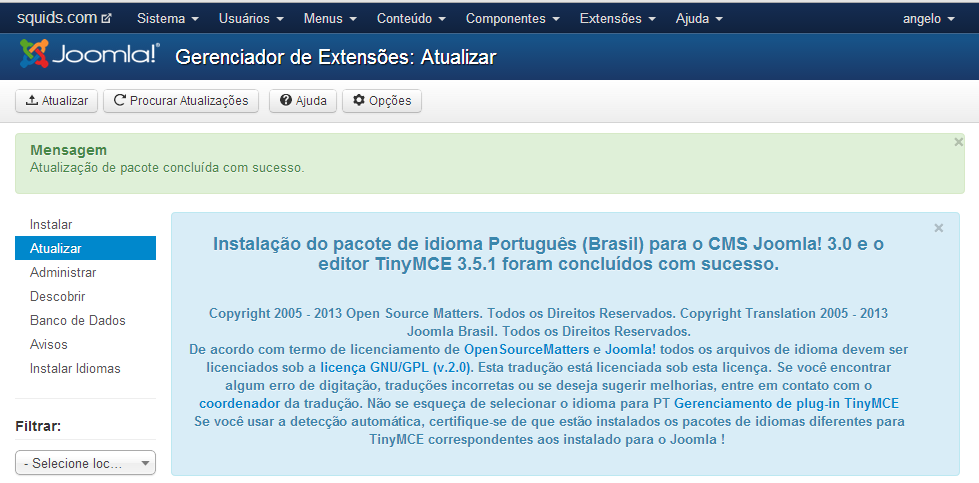The width and height of the screenshot is (979, 483).
Task: Dismiss the green Mensagem alert
Action: tap(958, 142)
